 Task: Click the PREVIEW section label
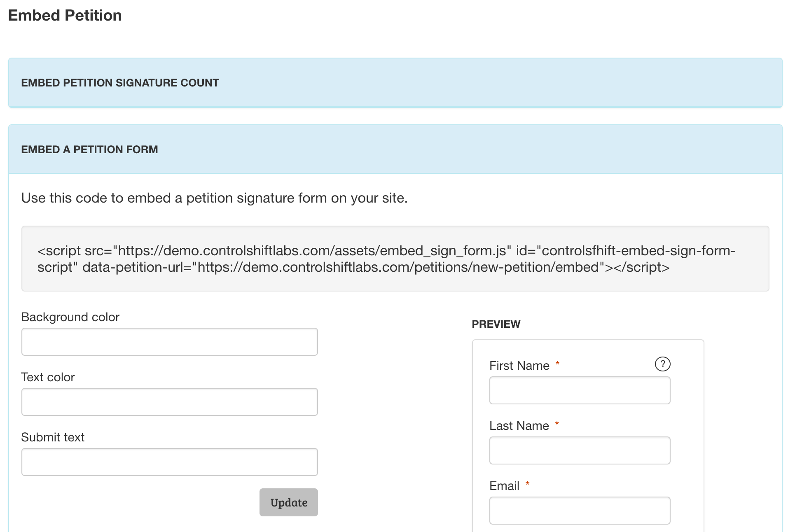tap(496, 324)
